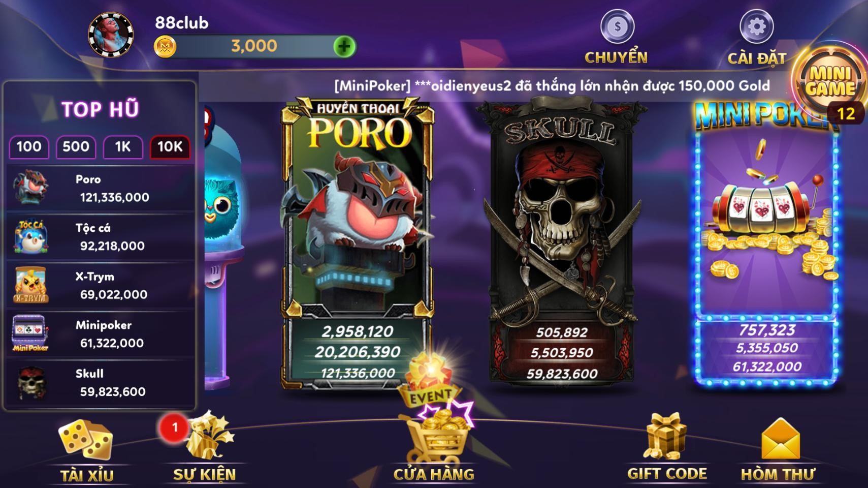Open the 88club profile avatar
Screen dimensions: 868x488
111,35
